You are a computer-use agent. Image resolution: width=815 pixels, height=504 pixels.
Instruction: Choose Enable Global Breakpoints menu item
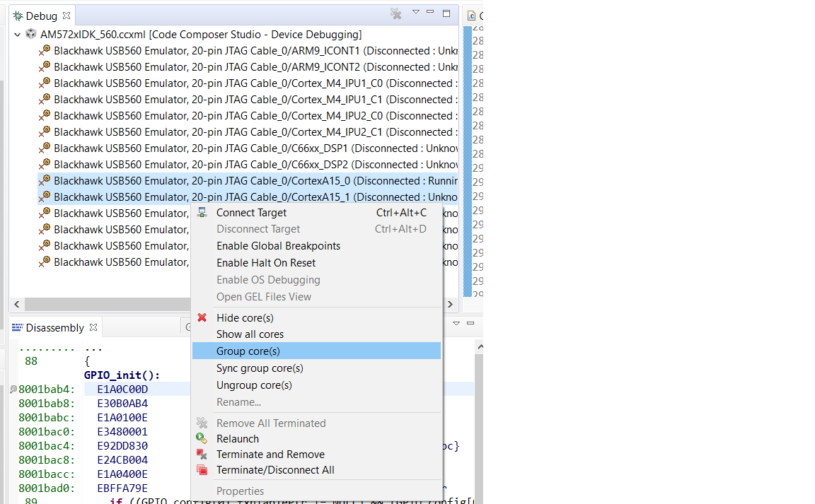pyautogui.click(x=316, y=246)
